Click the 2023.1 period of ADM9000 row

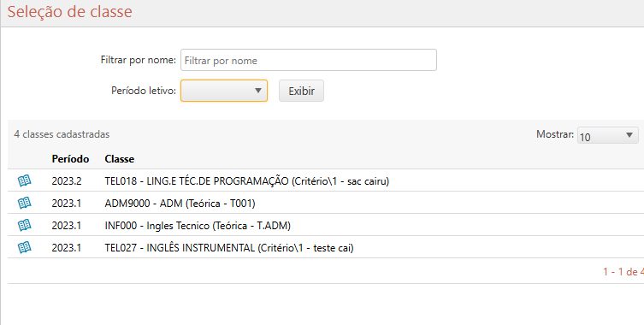pyautogui.click(x=67, y=203)
